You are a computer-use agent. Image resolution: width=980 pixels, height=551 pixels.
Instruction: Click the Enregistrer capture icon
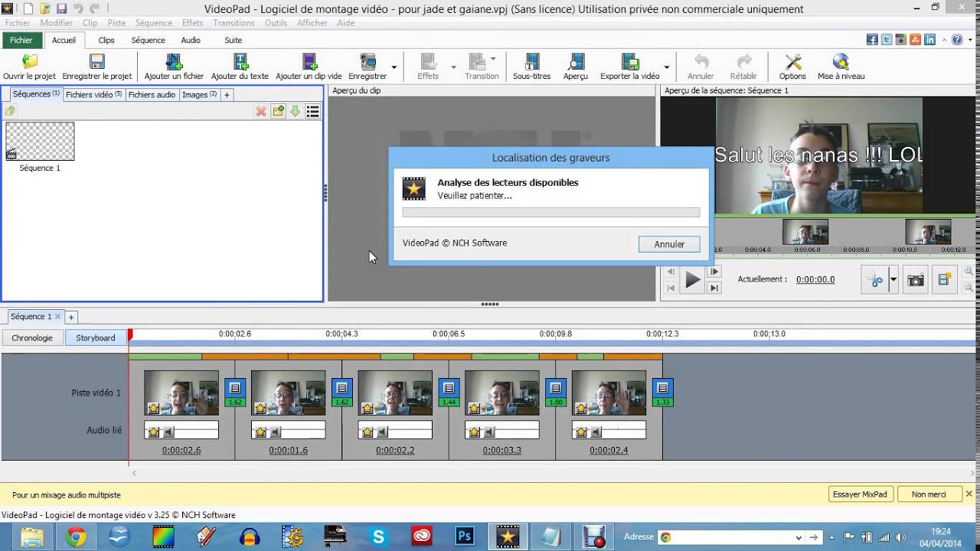coord(367,67)
